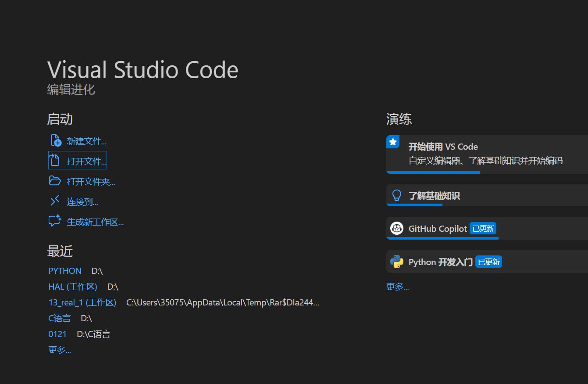Click the lightbulb icon for 了解基础知识
The image size is (588, 384).
pyautogui.click(x=397, y=195)
